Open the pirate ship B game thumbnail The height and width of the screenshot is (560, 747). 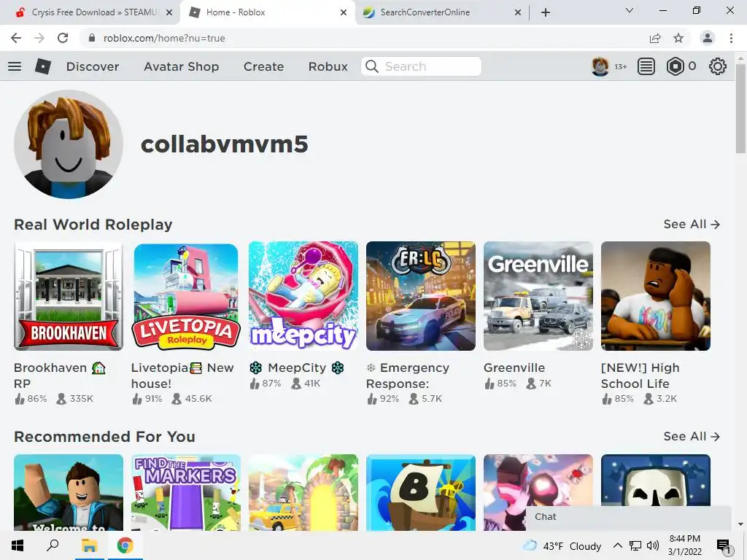point(421,492)
